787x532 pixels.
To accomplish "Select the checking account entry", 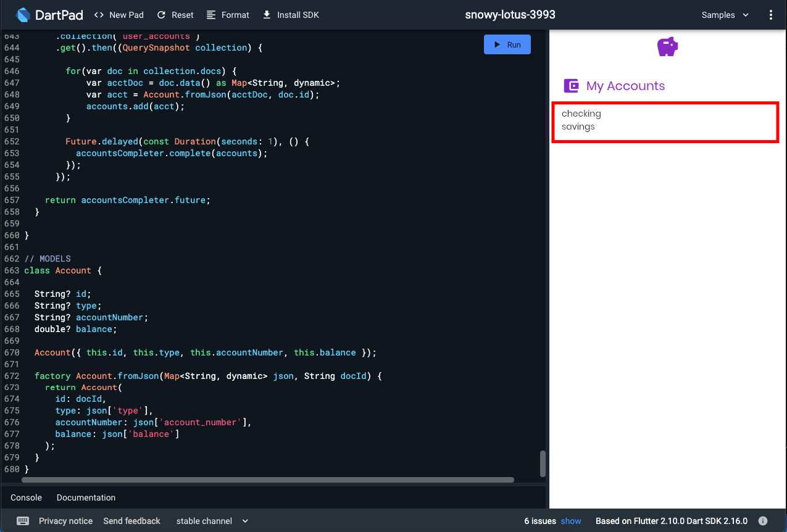I will point(581,114).
